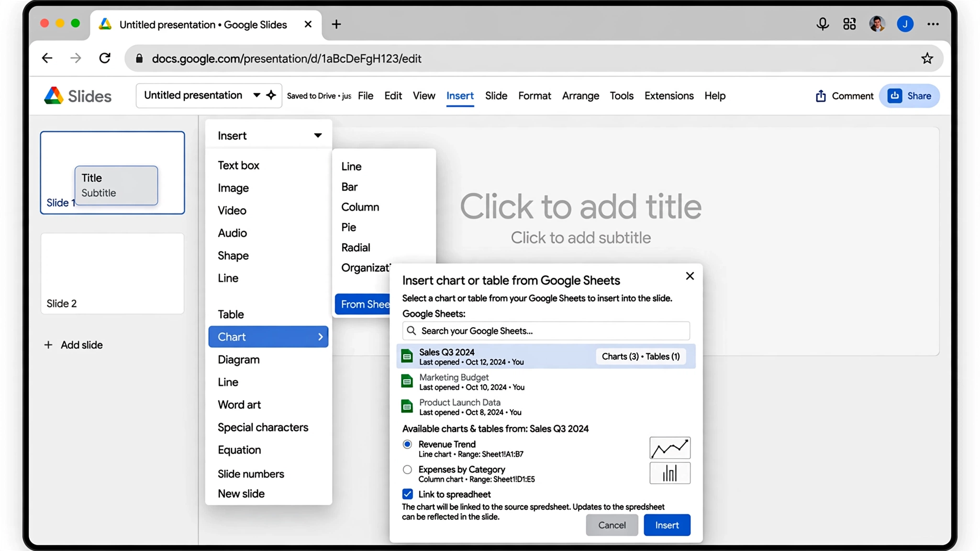
Task: Click the Expenses by Category column chart preview
Action: point(669,473)
